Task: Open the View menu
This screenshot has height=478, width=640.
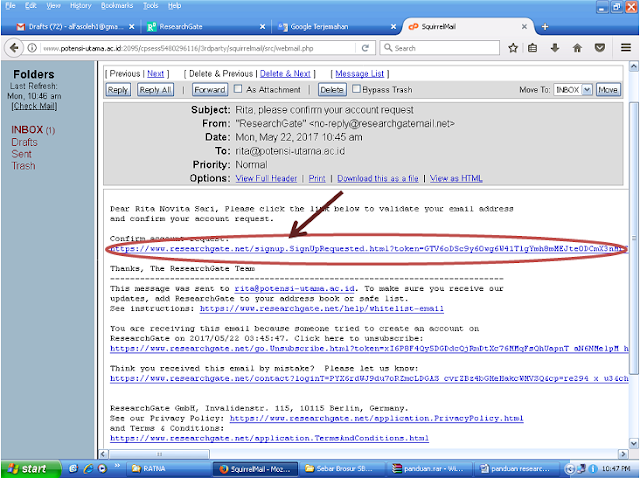Action: pos(53,6)
